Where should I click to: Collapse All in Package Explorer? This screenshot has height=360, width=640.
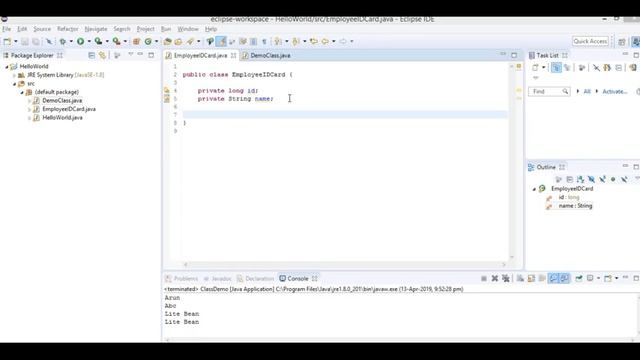(x=91, y=55)
